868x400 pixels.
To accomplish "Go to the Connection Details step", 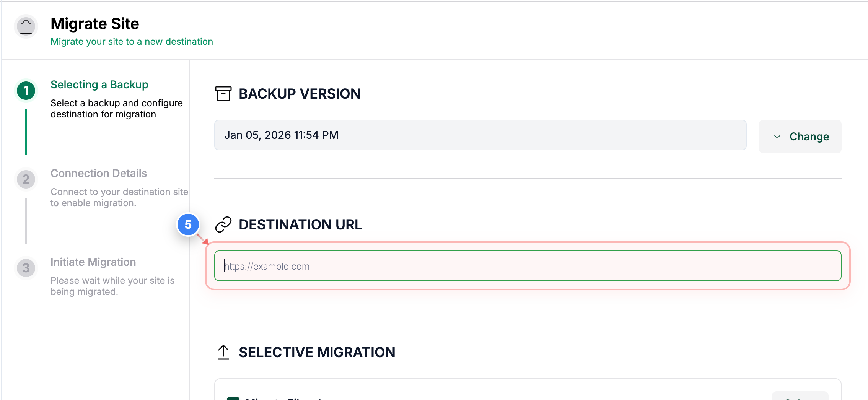I will (x=99, y=173).
